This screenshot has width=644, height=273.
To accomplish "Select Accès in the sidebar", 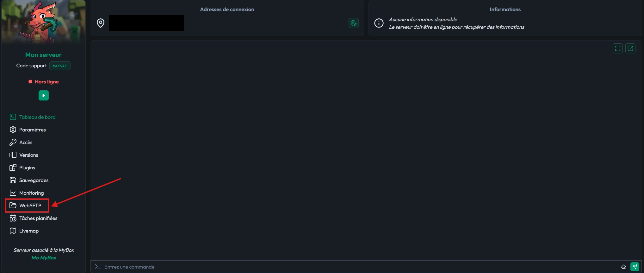I will click(26, 142).
